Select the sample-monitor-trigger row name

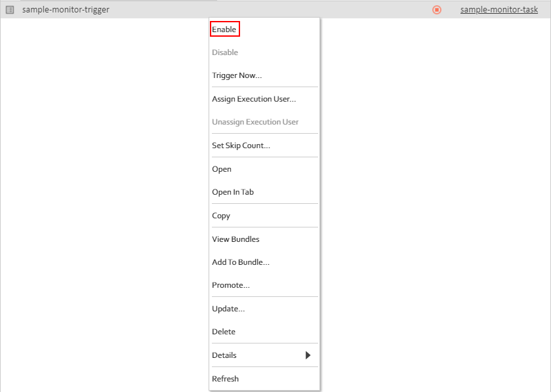click(x=66, y=10)
